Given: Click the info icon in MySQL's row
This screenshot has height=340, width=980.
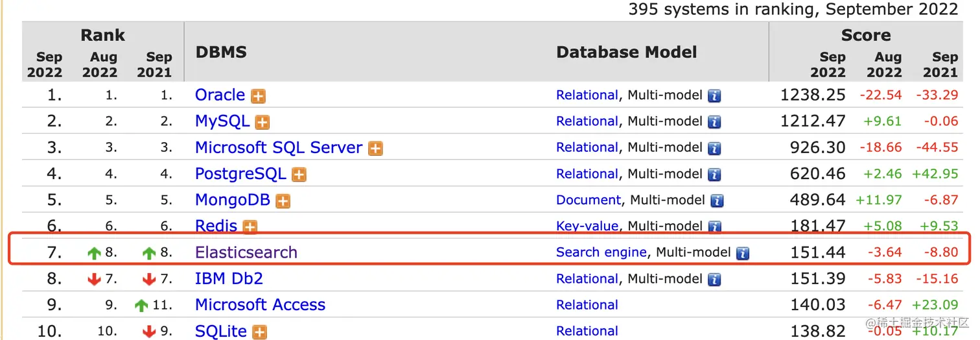Looking at the screenshot, I should point(714,123).
